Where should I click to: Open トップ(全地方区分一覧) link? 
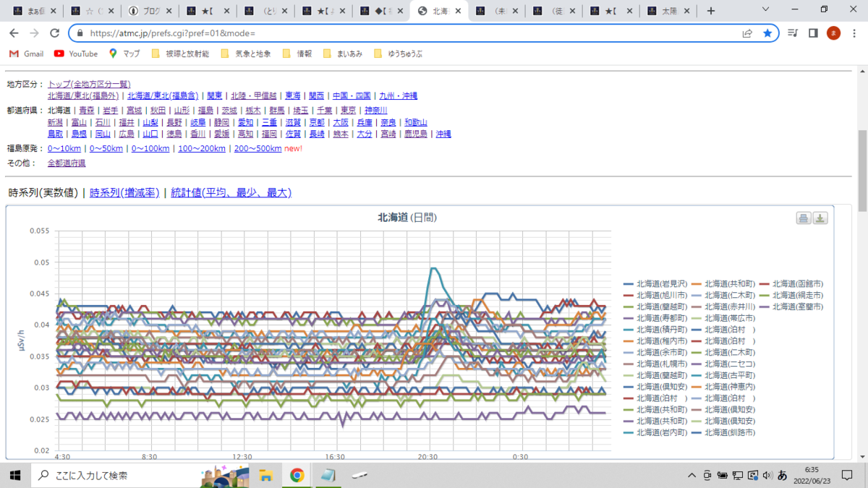(x=89, y=85)
